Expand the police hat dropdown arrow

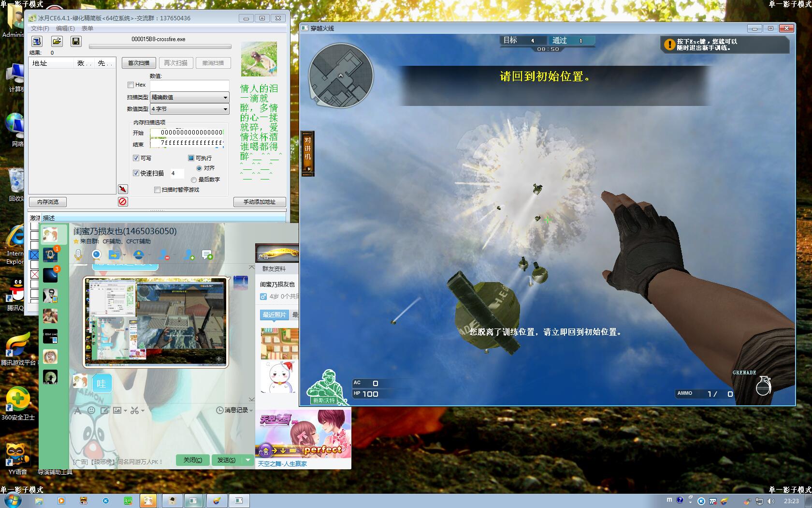[148, 255]
